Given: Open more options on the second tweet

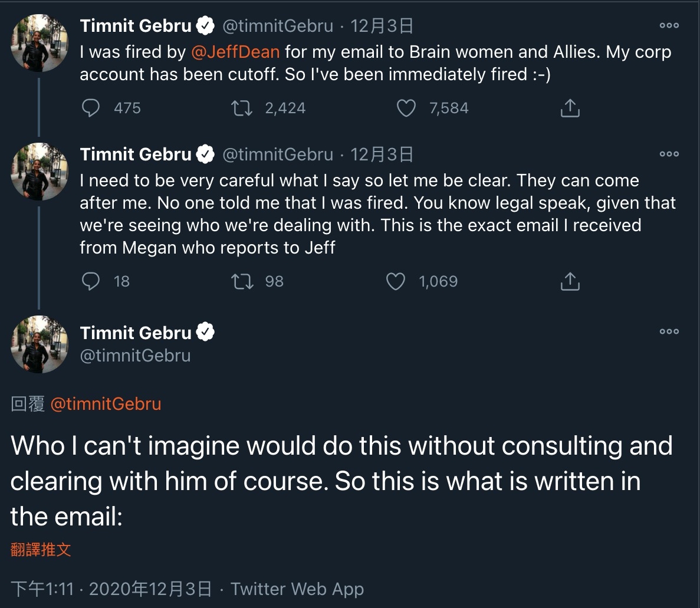Looking at the screenshot, I should tap(669, 155).
